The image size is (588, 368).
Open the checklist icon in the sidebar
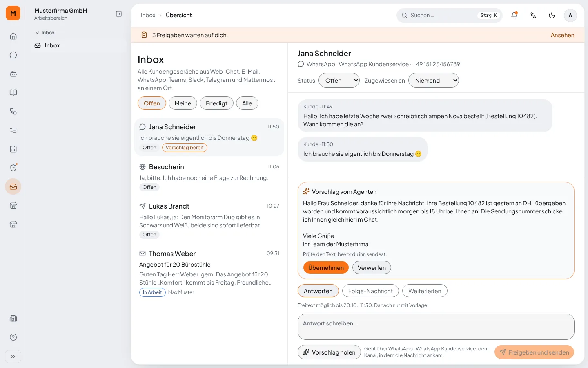click(13, 130)
